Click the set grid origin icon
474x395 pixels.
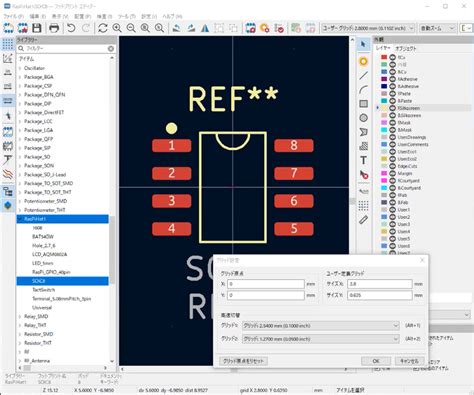pos(363,206)
